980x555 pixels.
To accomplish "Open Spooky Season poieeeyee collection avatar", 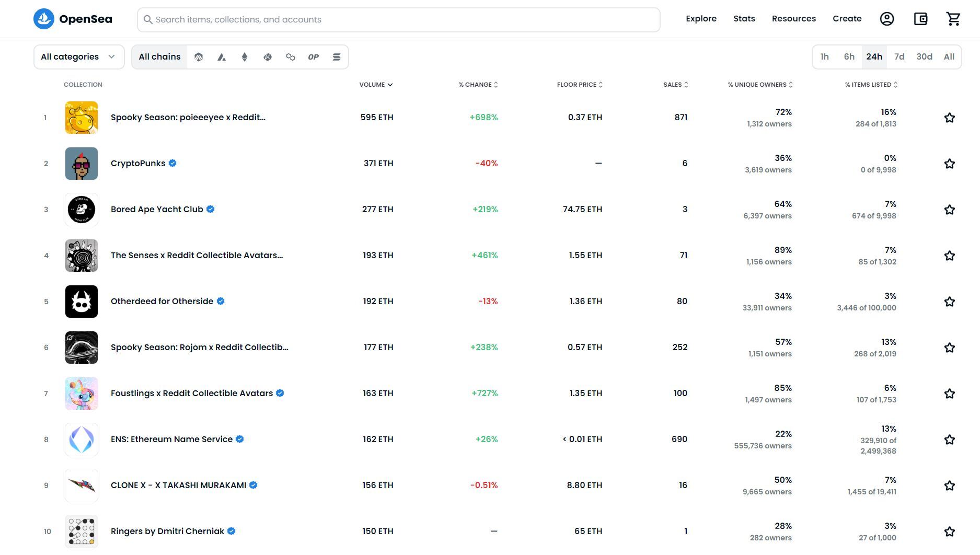I will coord(82,118).
